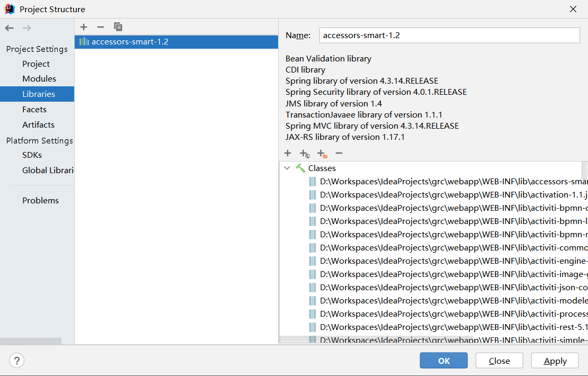Select the activation-1.1 jar path
The image size is (588, 376).
453,195
